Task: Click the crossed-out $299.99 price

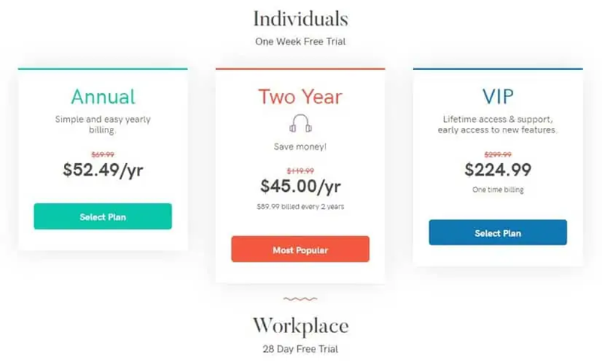Action: tap(498, 155)
